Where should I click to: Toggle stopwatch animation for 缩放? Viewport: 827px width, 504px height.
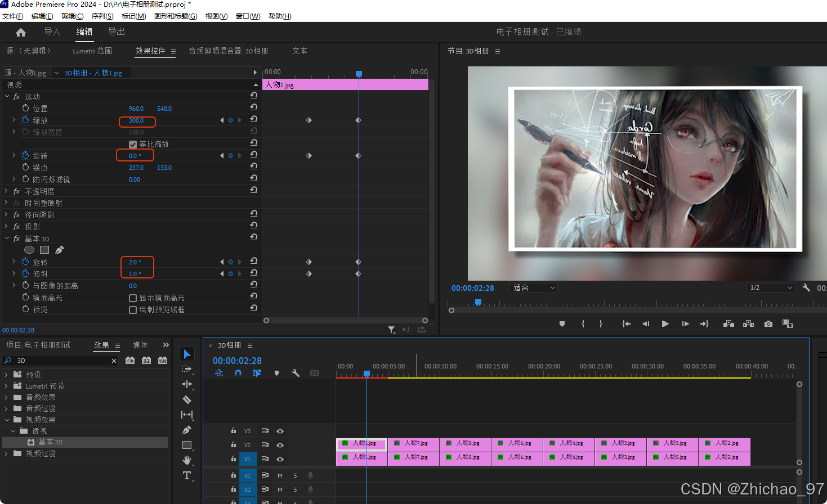25,120
